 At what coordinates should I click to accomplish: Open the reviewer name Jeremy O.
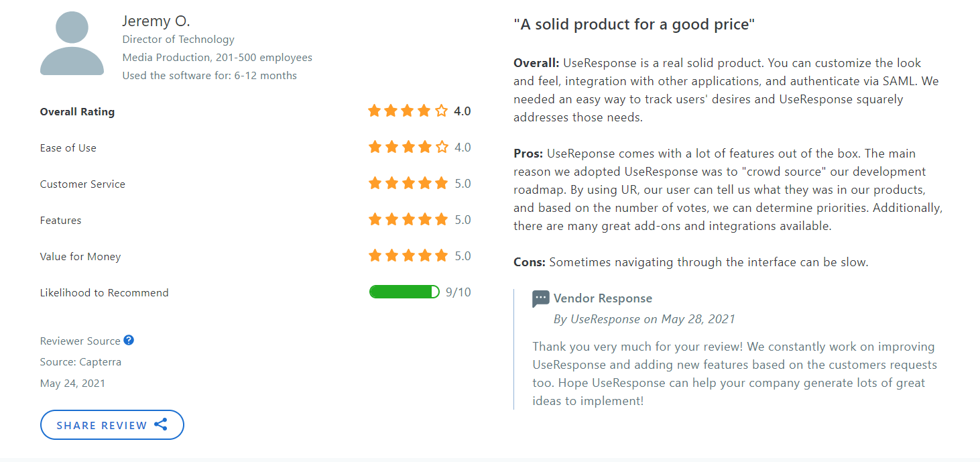click(156, 21)
